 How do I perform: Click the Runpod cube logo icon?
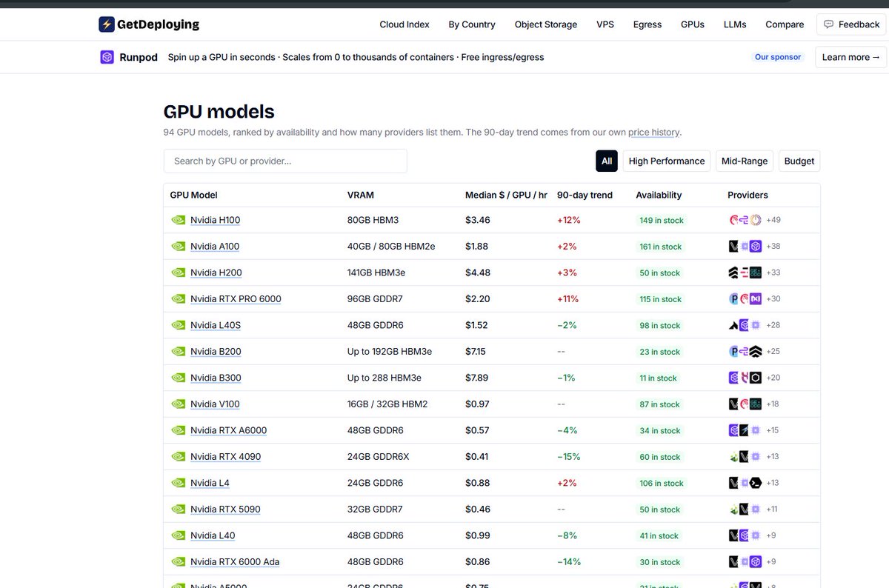[x=107, y=57]
